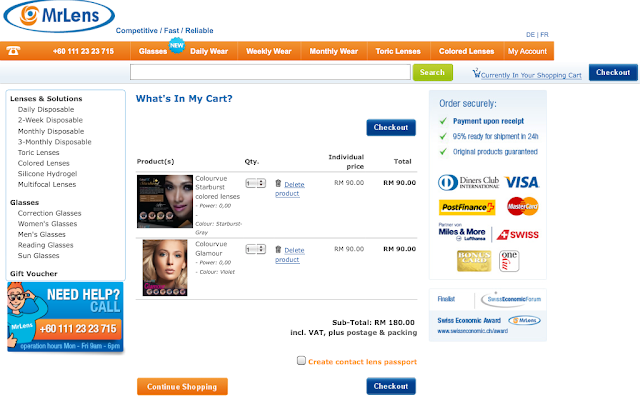Click the Diners Club logo

pyautogui.click(x=469, y=182)
